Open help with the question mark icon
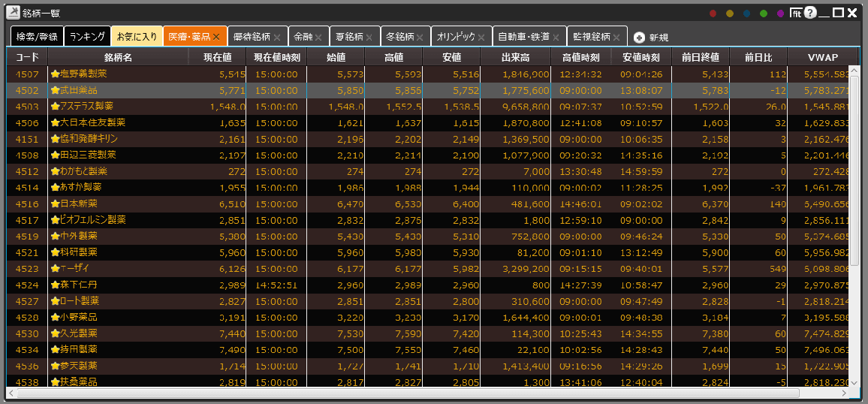The height and width of the screenshot is (404, 868). pyautogui.click(x=810, y=13)
